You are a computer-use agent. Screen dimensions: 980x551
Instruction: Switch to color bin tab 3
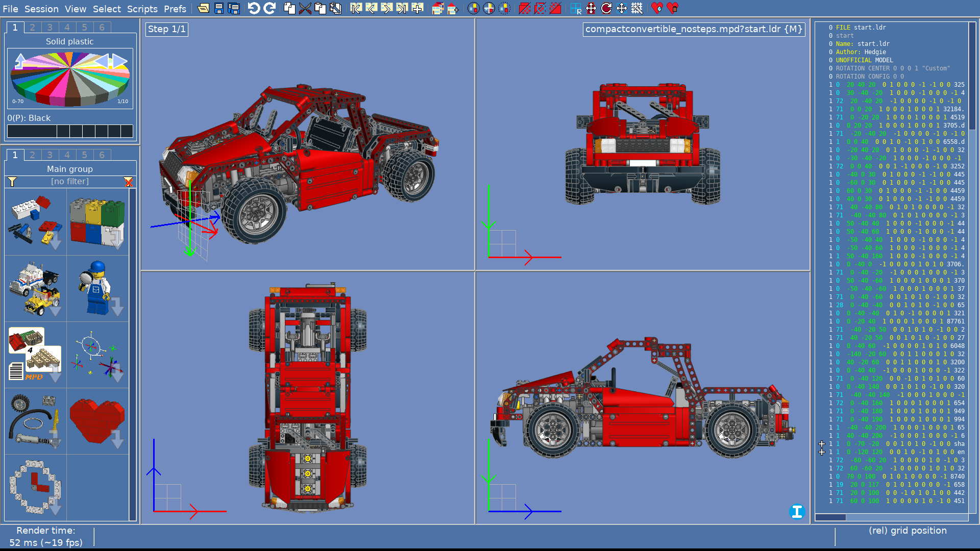coord(50,27)
